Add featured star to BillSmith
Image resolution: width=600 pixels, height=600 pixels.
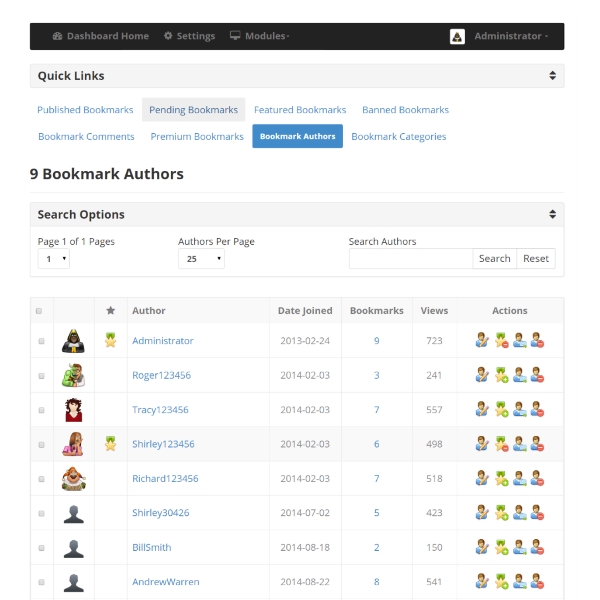click(501, 547)
